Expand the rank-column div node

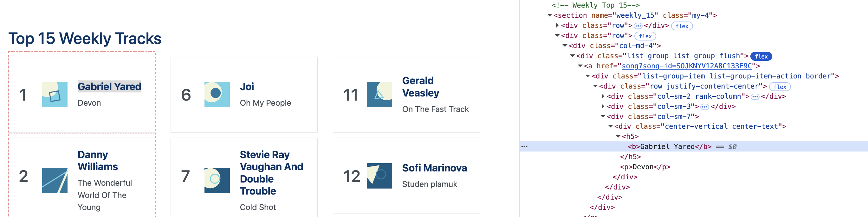(x=603, y=96)
